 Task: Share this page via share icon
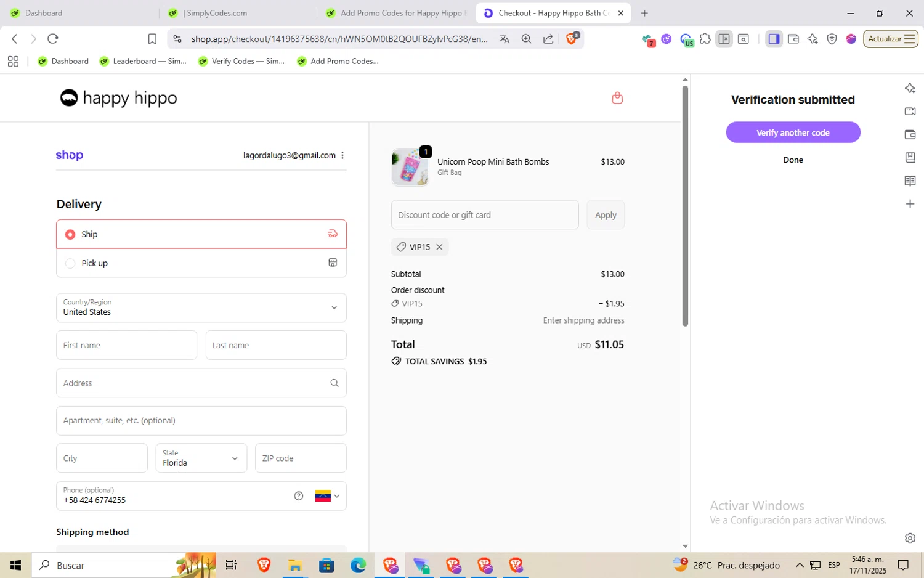coord(548,39)
